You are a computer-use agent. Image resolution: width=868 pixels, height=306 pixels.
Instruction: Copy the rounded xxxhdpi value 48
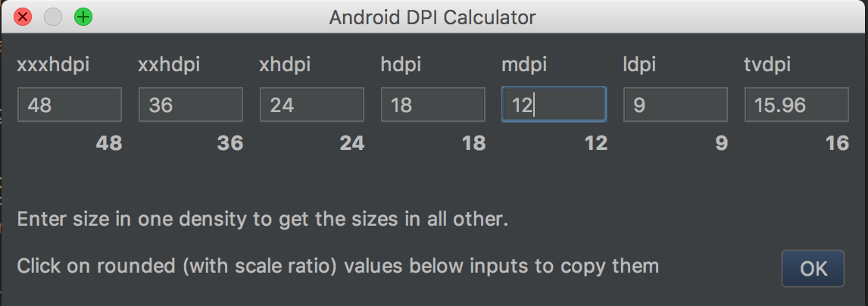(x=109, y=143)
